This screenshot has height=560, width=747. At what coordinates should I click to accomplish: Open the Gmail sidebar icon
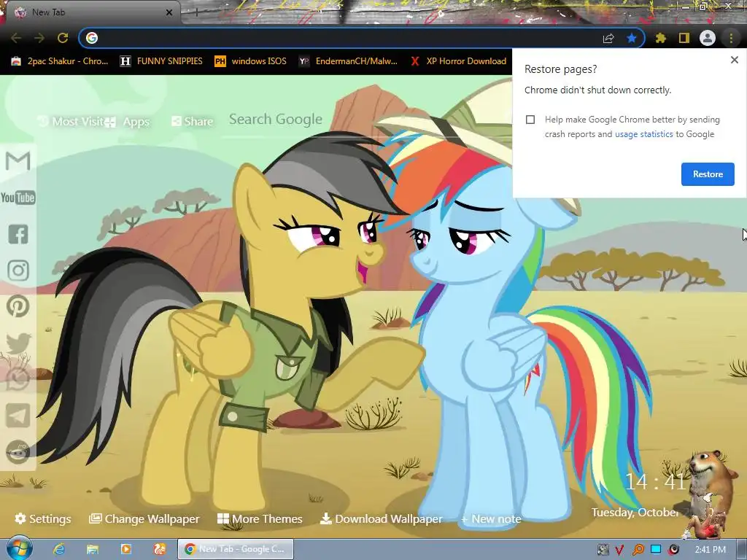click(x=18, y=161)
